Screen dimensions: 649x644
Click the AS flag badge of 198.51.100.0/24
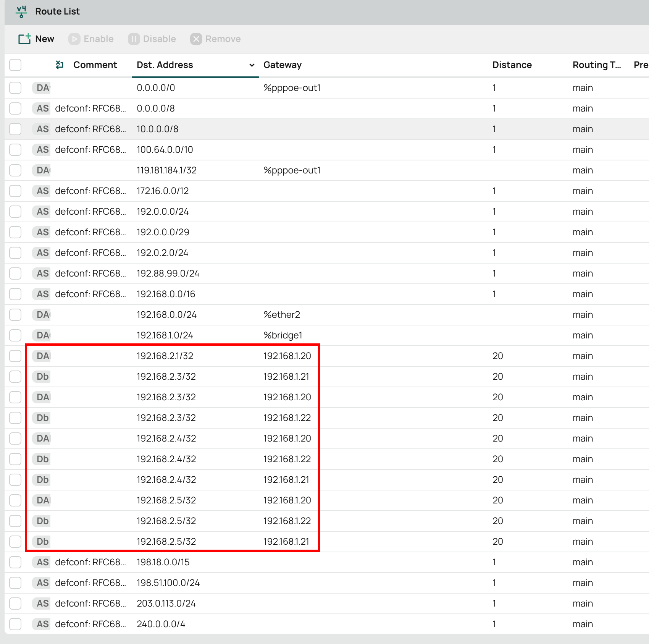[x=42, y=583]
